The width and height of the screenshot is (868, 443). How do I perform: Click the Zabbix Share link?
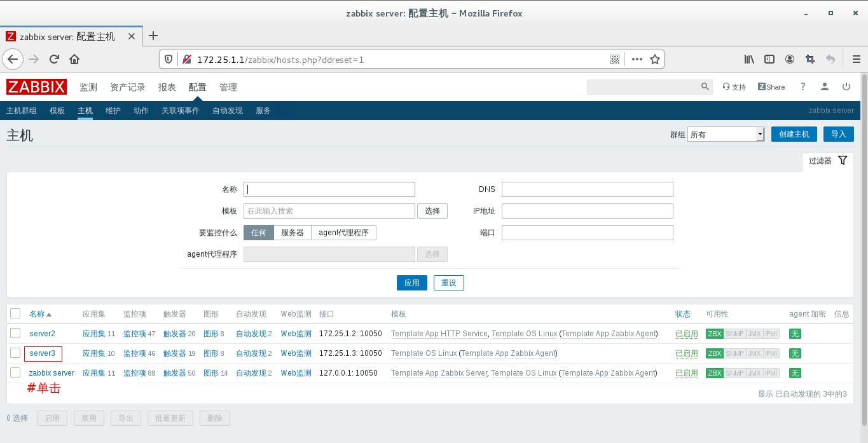pos(771,87)
